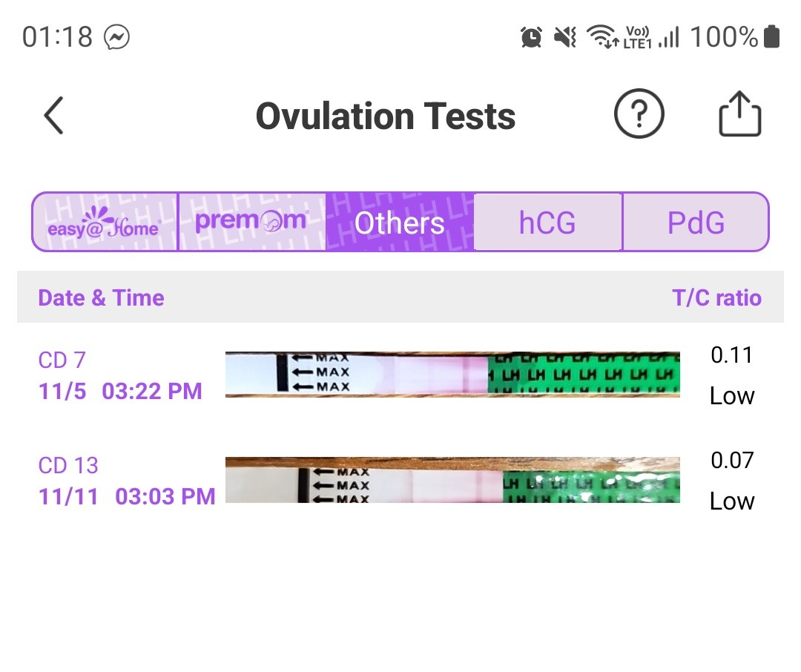Tap the alarm clock status icon
801x672 pixels.
click(x=531, y=37)
